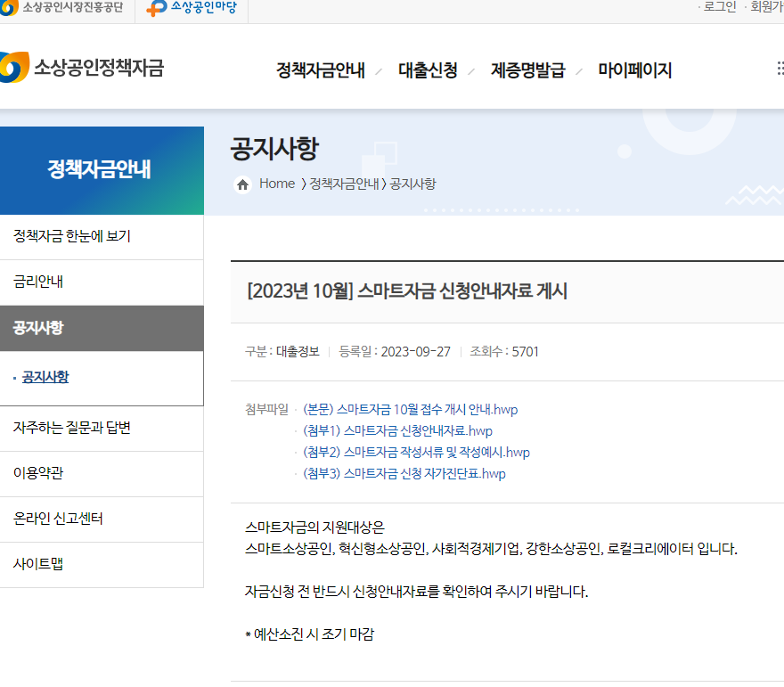
Task: Click the notice title [2023년 10월] 스마트자금 신청안내자료 게시
Action: point(407,291)
